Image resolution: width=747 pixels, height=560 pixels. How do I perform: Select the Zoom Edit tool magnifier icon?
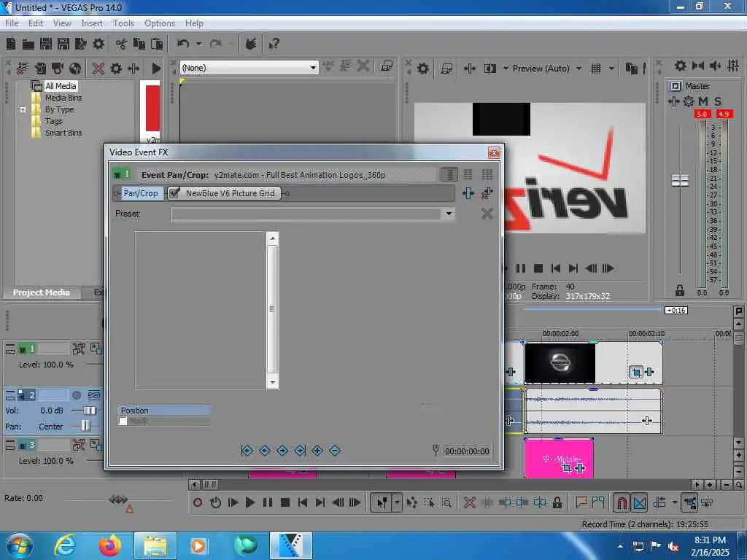point(446,502)
